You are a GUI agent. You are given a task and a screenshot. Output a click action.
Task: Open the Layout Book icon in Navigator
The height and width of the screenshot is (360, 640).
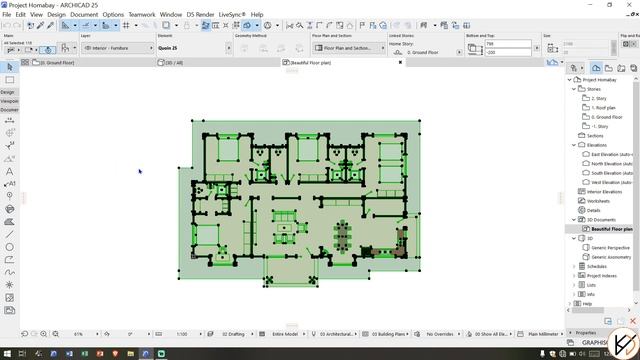coord(621,68)
